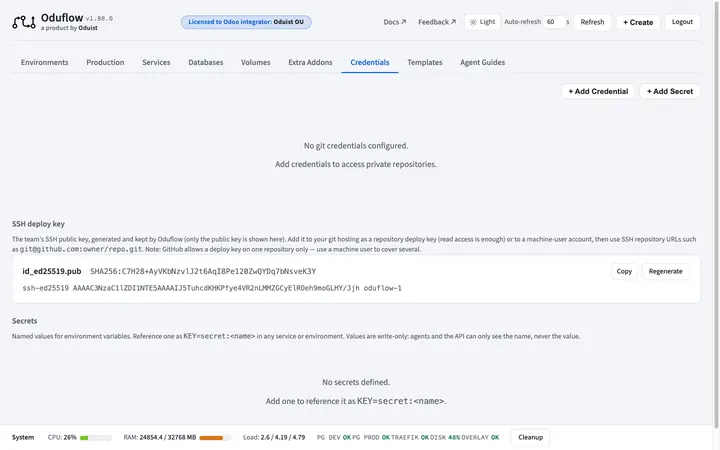The image size is (720, 450).
Task: Click the OVERLAY OK status entry
Action: coord(480,437)
